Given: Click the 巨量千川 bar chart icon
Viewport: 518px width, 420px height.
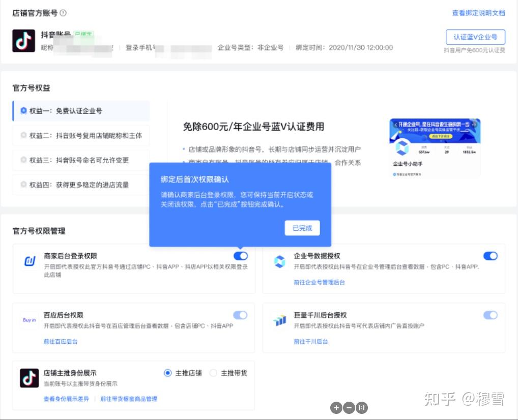Looking at the screenshot, I should coord(279,320).
